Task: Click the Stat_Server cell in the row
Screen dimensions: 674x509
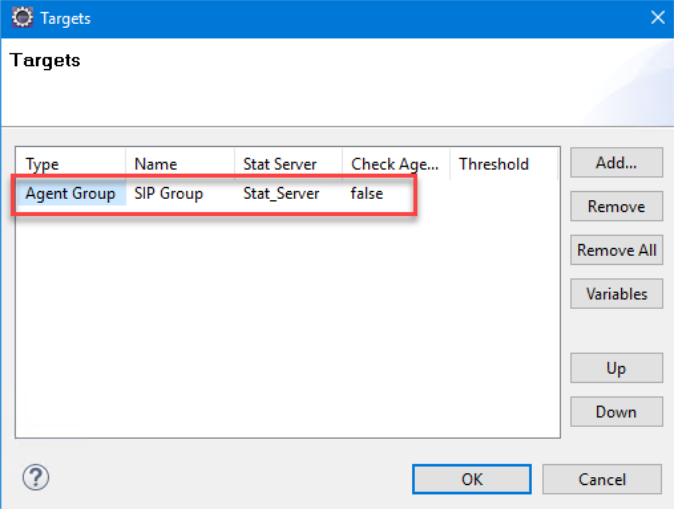Action: click(x=281, y=193)
